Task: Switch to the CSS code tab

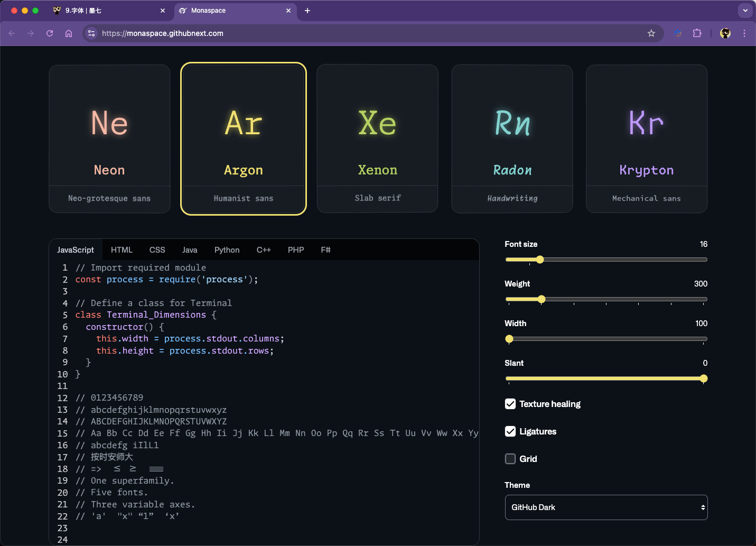Action: [x=157, y=250]
